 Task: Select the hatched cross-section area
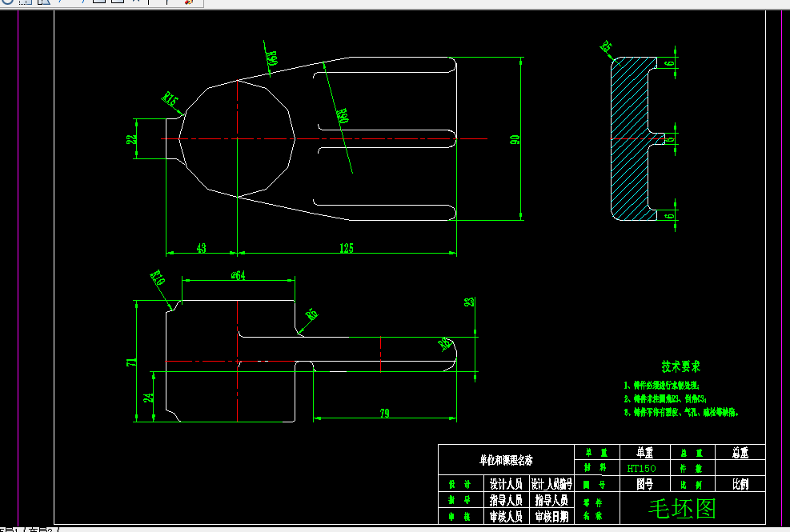(x=630, y=138)
